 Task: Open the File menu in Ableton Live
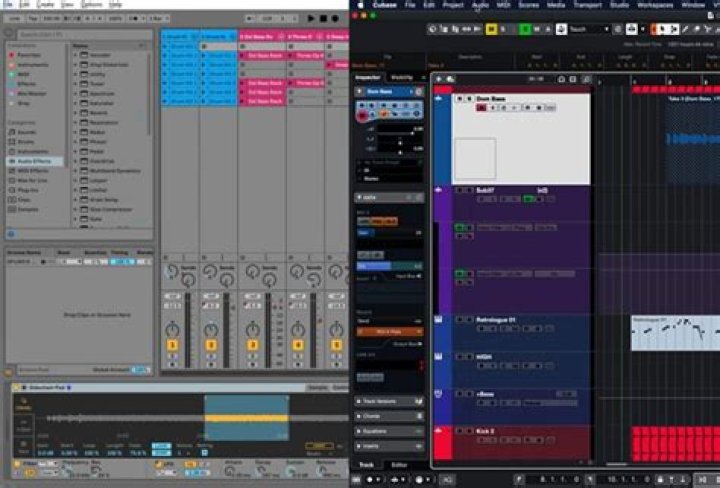(x=8, y=5)
